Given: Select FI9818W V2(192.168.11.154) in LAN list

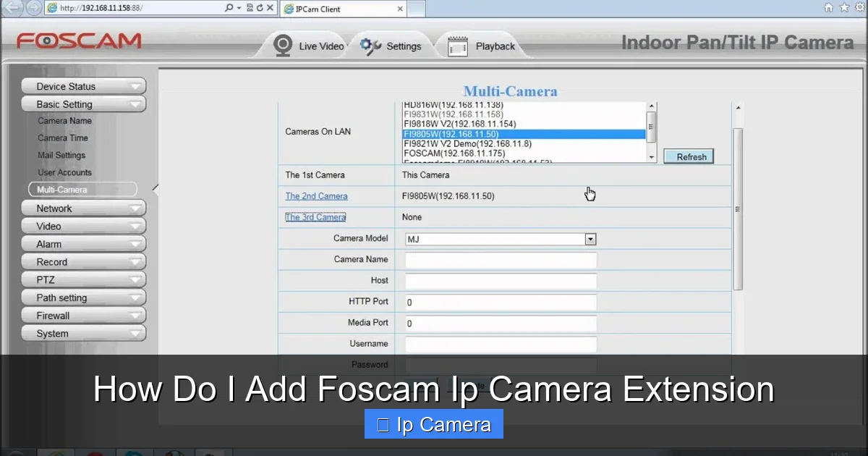Looking at the screenshot, I should [524, 124].
